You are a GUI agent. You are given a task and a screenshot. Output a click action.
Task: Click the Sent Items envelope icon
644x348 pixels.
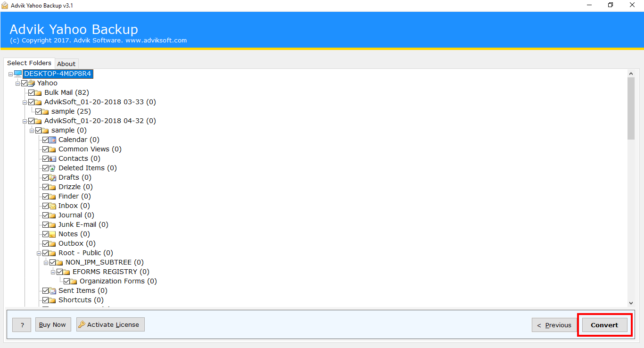[53, 290]
